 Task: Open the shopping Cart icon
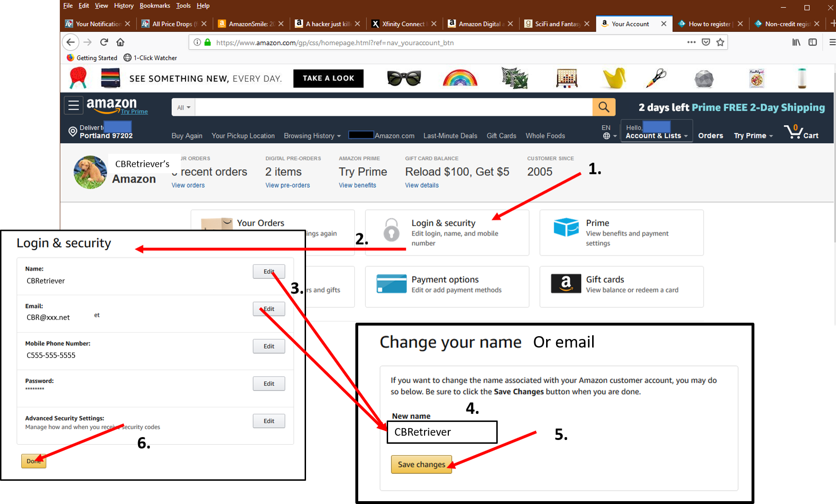tap(801, 132)
